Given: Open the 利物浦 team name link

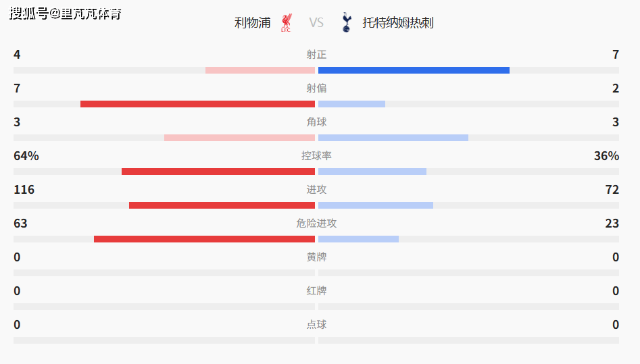Looking at the screenshot, I should coord(252,23).
